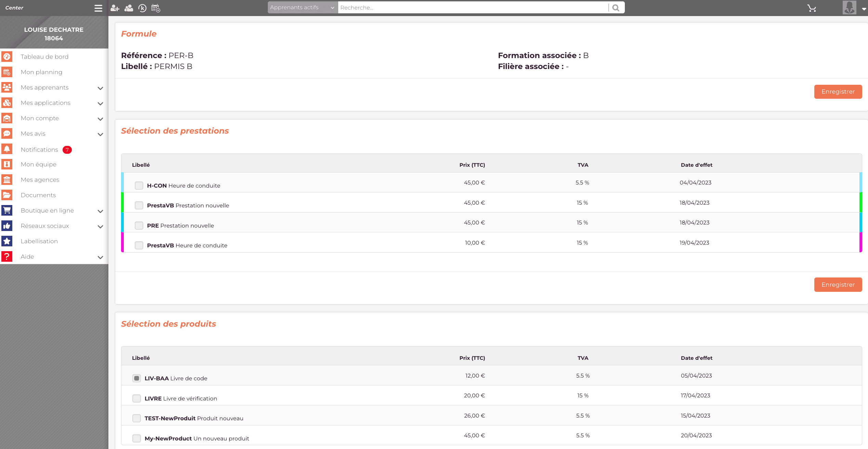Expand Boutique en ligne submenu arrow
This screenshot has width=868, height=449.
pos(100,211)
